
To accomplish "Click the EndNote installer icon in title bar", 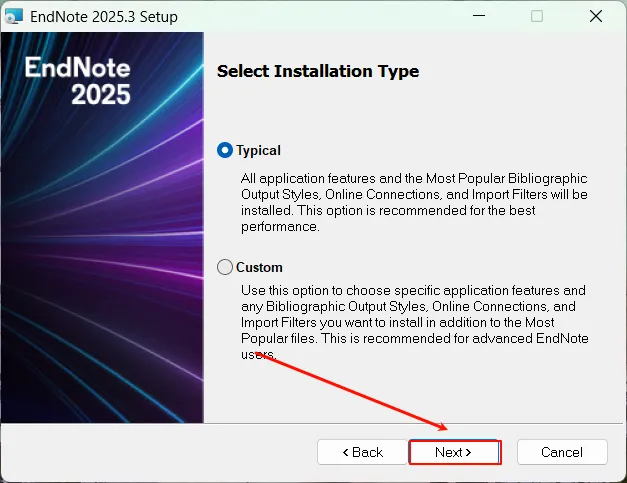I will pos(14,16).
